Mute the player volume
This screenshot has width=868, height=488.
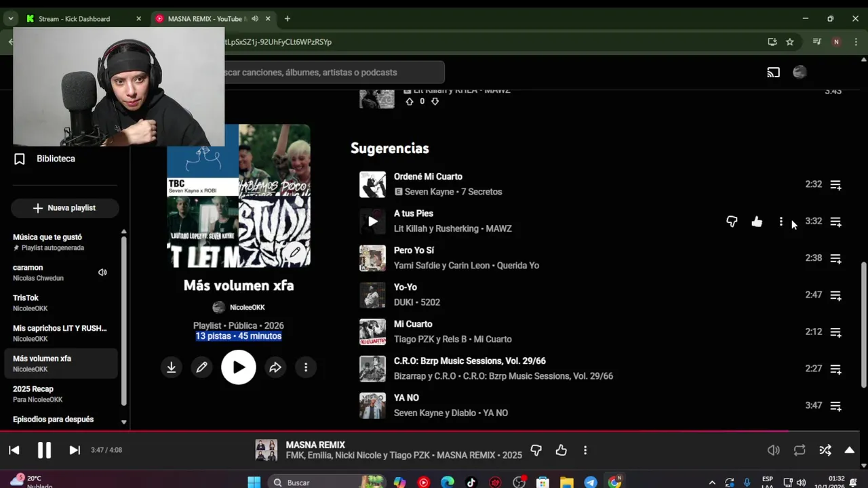[773, 450]
